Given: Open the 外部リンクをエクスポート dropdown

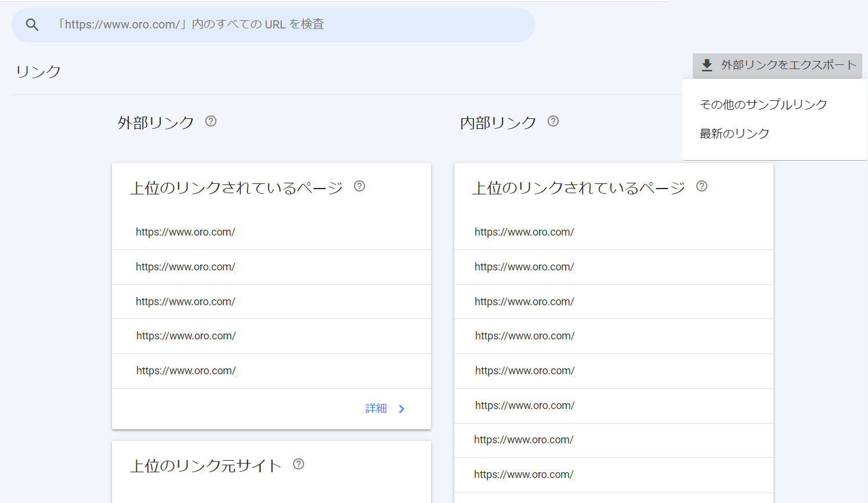Looking at the screenshot, I should click(x=777, y=66).
